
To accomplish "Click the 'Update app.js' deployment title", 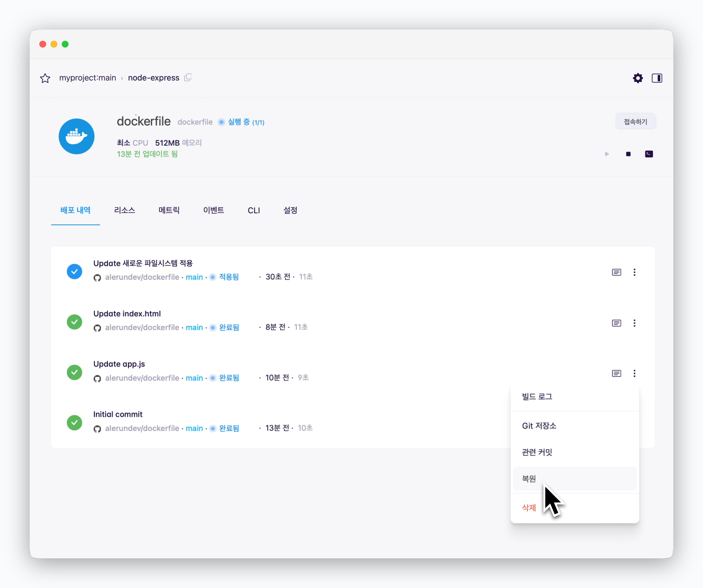I will click(x=119, y=364).
